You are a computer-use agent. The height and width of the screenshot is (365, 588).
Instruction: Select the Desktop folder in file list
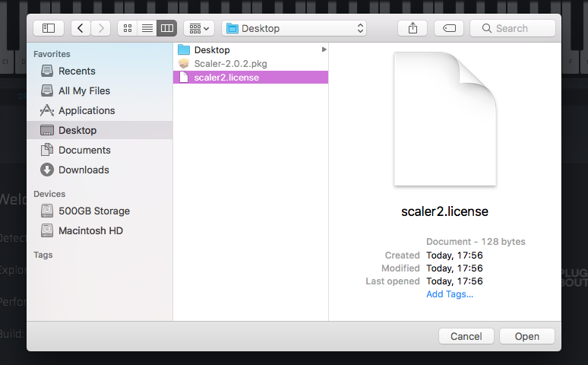[x=251, y=50]
